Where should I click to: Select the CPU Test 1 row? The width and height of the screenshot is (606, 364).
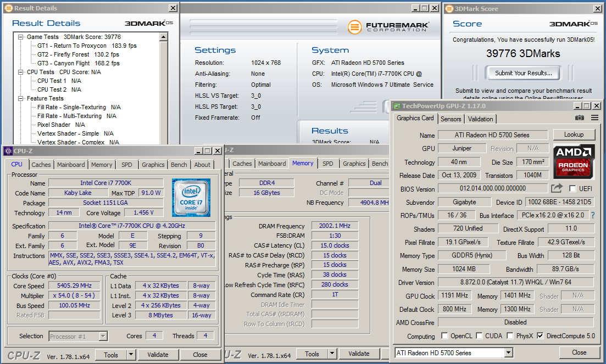click(59, 81)
